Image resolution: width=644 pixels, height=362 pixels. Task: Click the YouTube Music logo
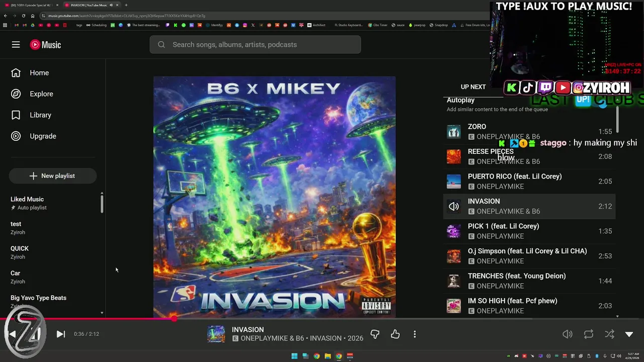[45, 45]
